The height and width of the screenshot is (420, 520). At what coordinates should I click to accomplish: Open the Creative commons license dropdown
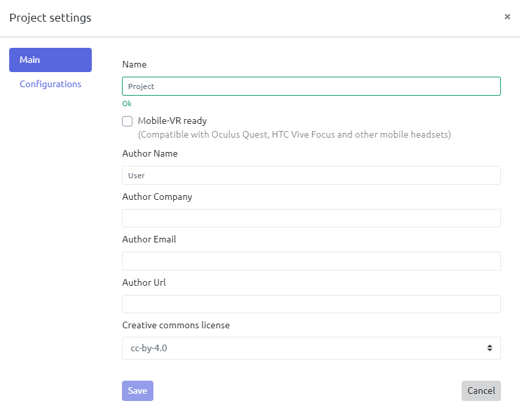pyautogui.click(x=311, y=349)
